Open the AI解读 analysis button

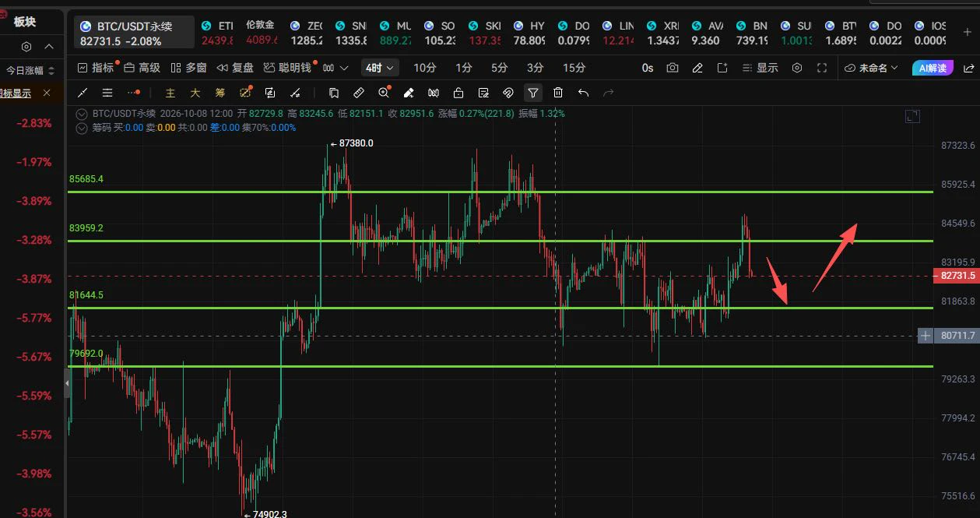coord(933,68)
